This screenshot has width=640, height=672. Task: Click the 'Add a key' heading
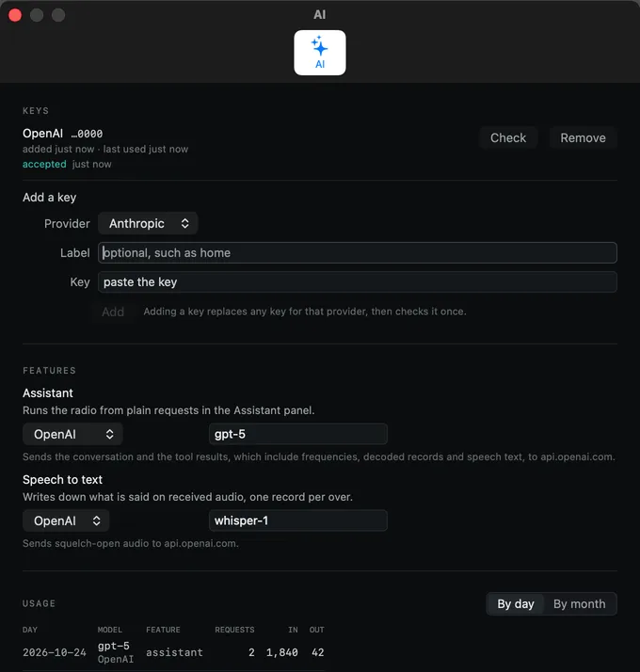click(x=49, y=197)
